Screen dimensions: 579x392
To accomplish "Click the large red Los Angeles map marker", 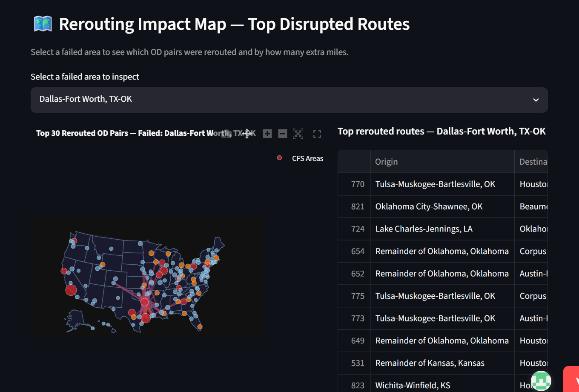I will [71, 290].
